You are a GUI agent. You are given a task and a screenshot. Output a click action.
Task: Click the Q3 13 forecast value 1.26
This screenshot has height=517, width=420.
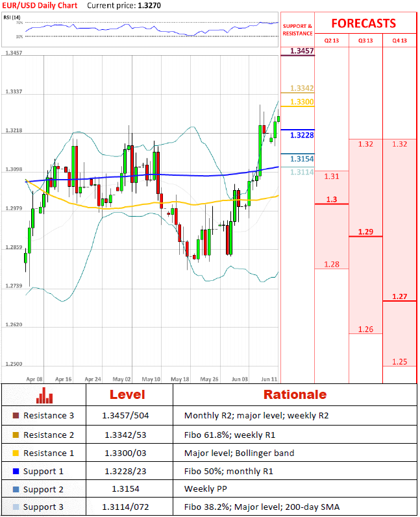coord(365,330)
